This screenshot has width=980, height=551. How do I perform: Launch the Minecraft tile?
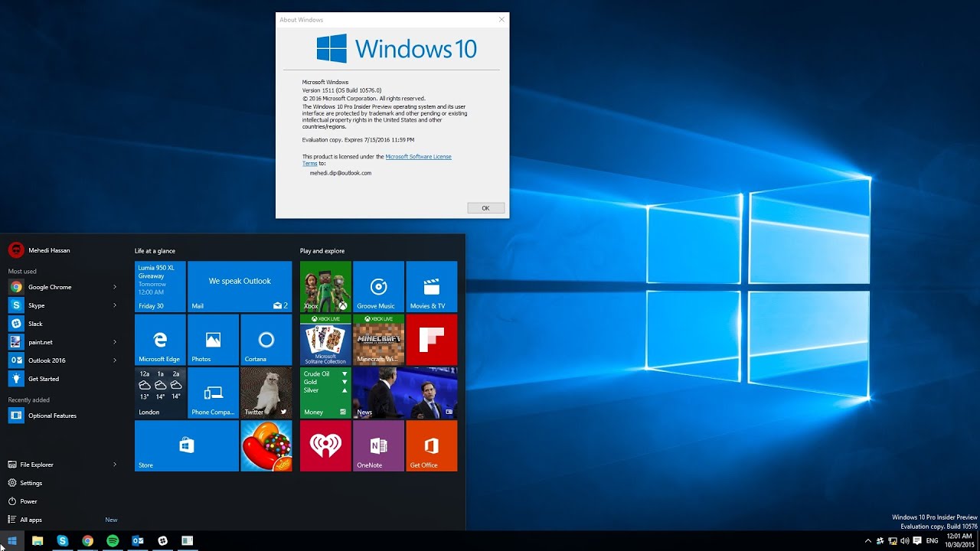coord(378,340)
